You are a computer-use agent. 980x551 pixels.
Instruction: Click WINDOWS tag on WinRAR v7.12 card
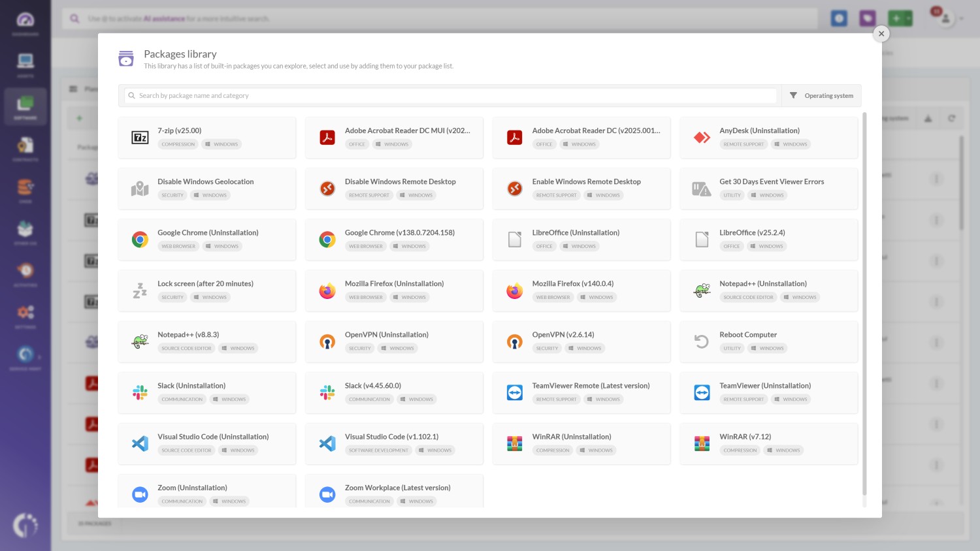coord(783,450)
